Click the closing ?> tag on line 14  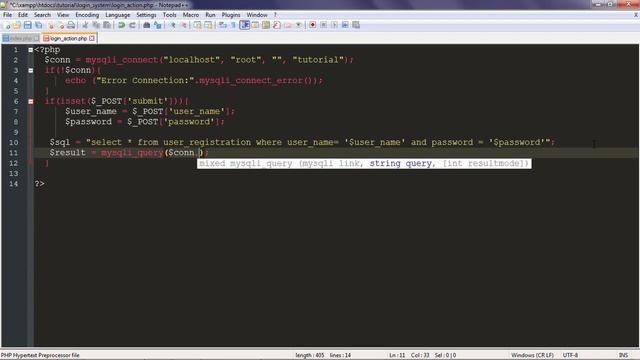pyautogui.click(x=39, y=184)
